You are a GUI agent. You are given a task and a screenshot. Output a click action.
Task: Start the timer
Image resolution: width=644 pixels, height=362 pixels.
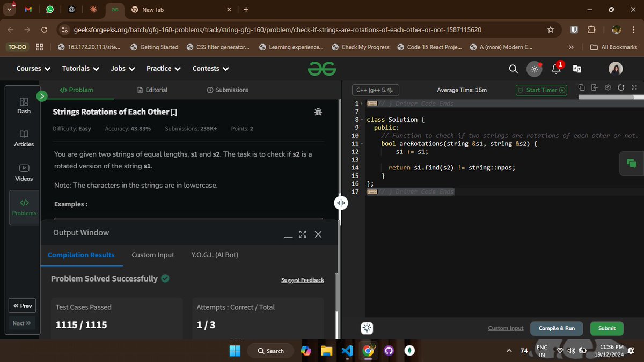[541, 90]
